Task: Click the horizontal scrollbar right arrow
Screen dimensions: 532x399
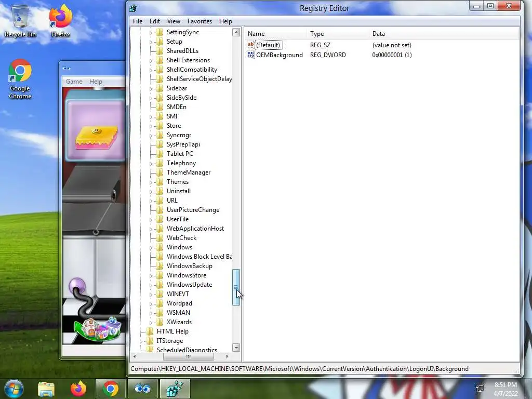Action: pyautogui.click(x=228, y=356)
